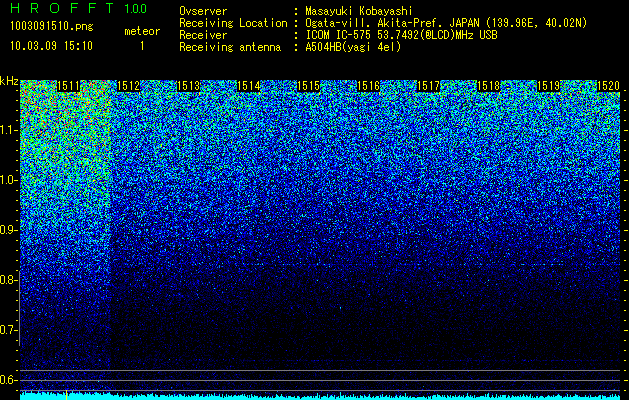Click the 1520 time marker
This screenshot has height=400, width=629.
(x=609, y=86)
